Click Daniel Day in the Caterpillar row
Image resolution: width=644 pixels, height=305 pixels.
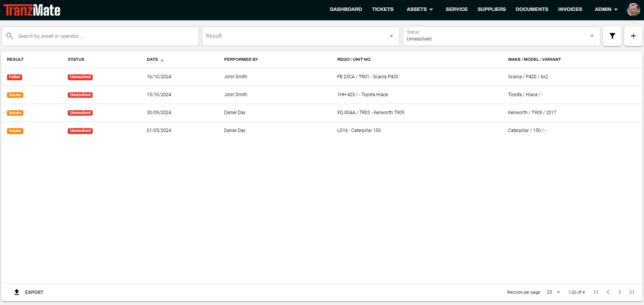click(235, 130)
